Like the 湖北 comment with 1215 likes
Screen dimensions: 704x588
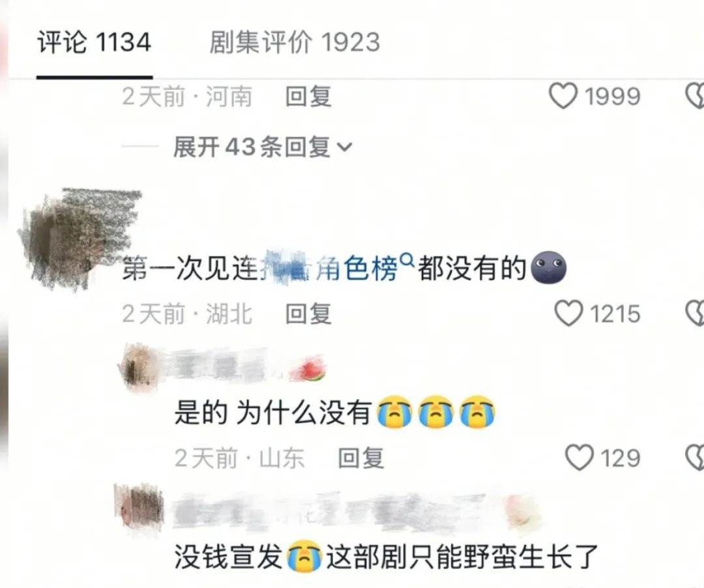point(568,314)
